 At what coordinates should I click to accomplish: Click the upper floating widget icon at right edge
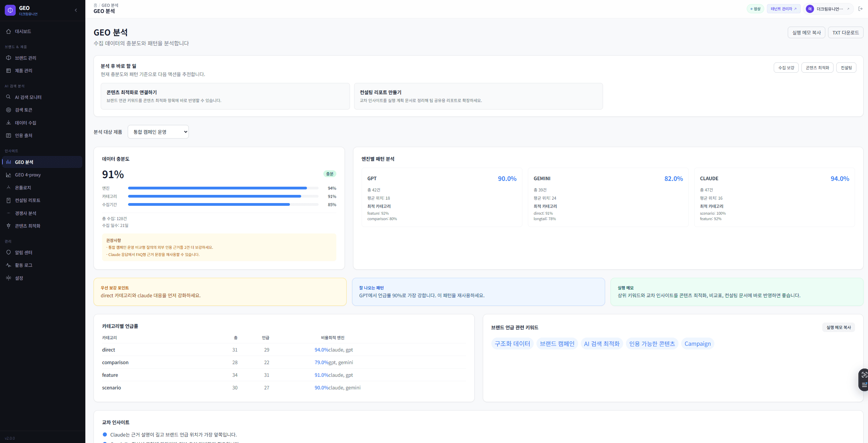tap(864, 375)
